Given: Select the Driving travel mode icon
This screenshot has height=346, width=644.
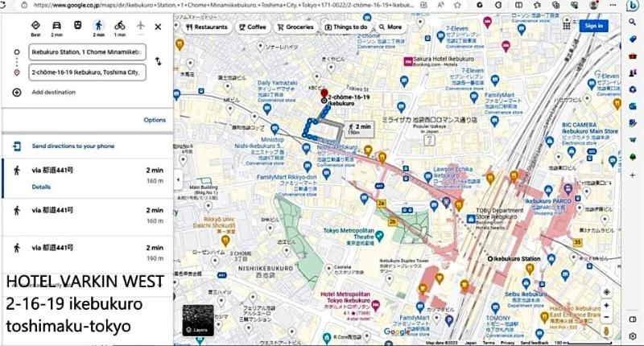Looking at the screenshot, I should pyautogui.click(x=56, y=26).
